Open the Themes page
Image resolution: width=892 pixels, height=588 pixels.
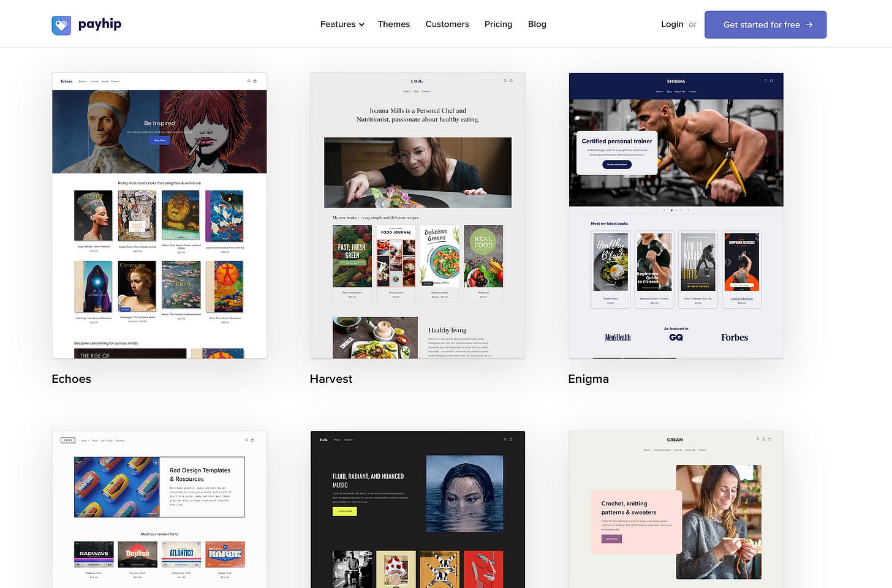coord(394,24)
